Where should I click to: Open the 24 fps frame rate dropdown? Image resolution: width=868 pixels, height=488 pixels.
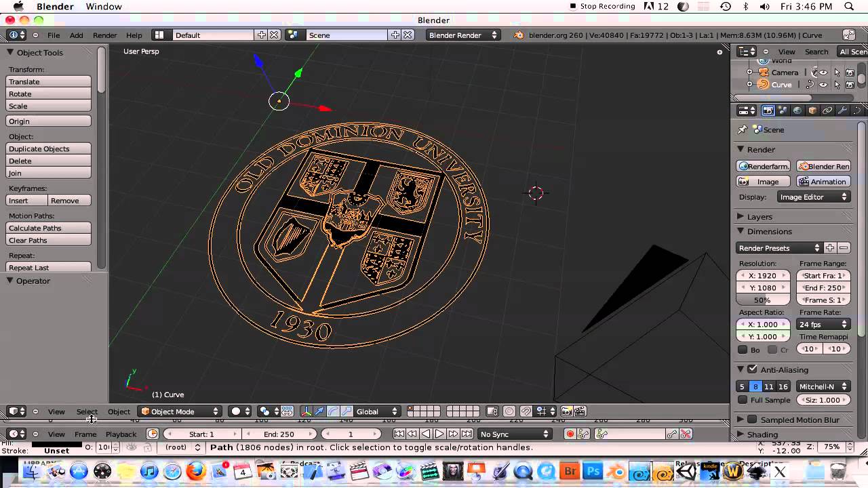[x=823, y=325]
